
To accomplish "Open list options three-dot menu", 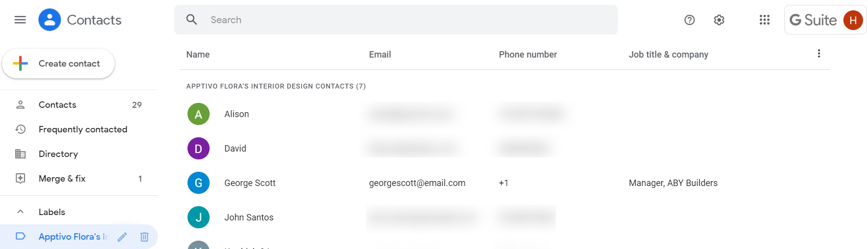I will 819,54.
